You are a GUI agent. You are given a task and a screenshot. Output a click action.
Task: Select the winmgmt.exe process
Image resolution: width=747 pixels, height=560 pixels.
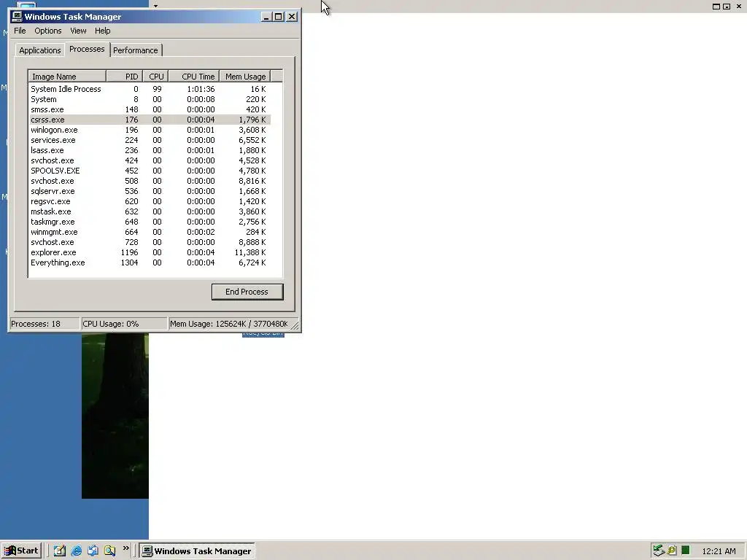click(150, 232)
